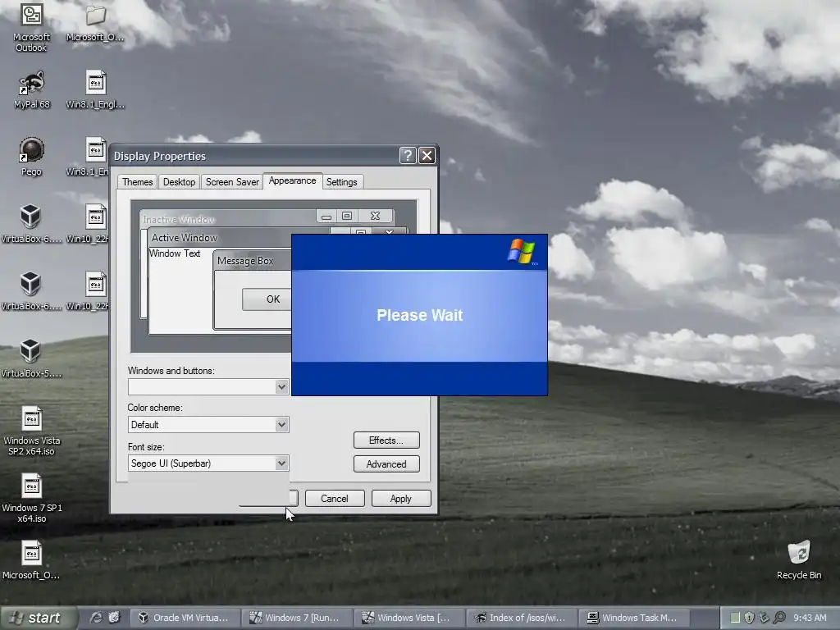
Task: Select the Appearance tab
Action: click(x=293, y=181)
